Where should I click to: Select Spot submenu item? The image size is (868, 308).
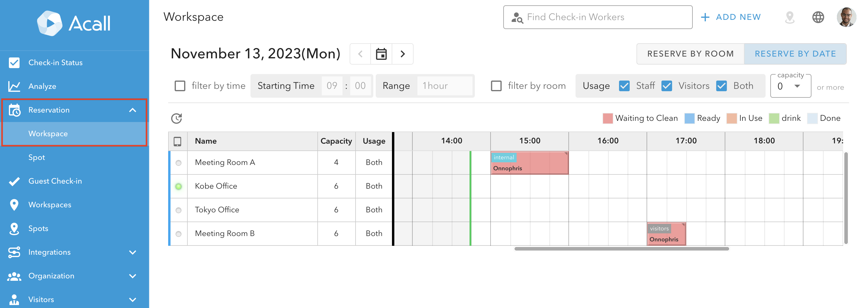click(75, 157)
